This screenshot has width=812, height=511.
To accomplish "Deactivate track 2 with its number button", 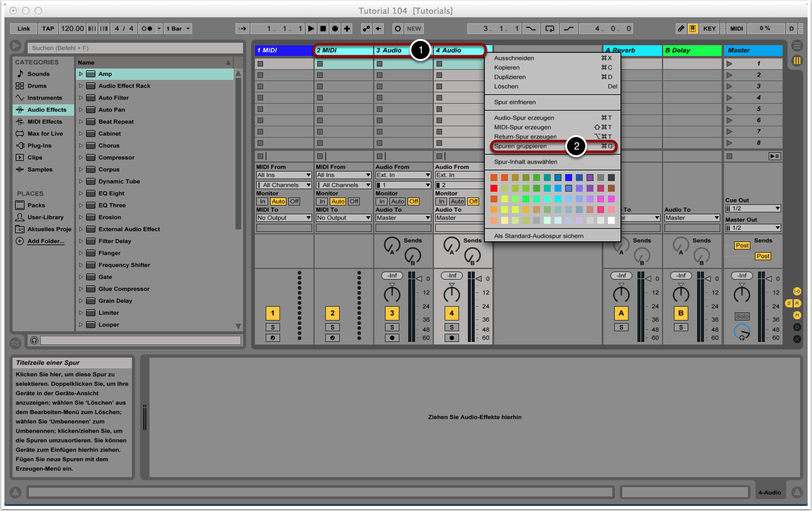I will (x=332, y=313).
